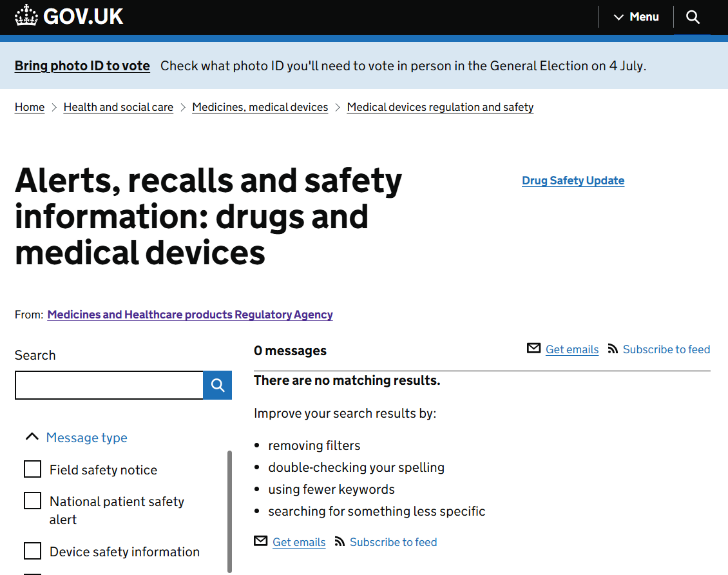Open the Drug Safety Update link
This screenshot has height=575, width=728.
coord(573,180)
